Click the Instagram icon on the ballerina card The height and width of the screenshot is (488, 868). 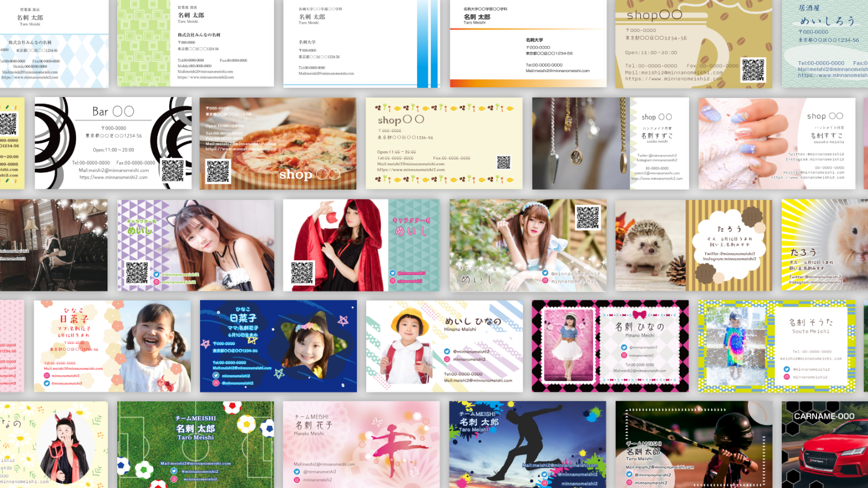point(297,479)
